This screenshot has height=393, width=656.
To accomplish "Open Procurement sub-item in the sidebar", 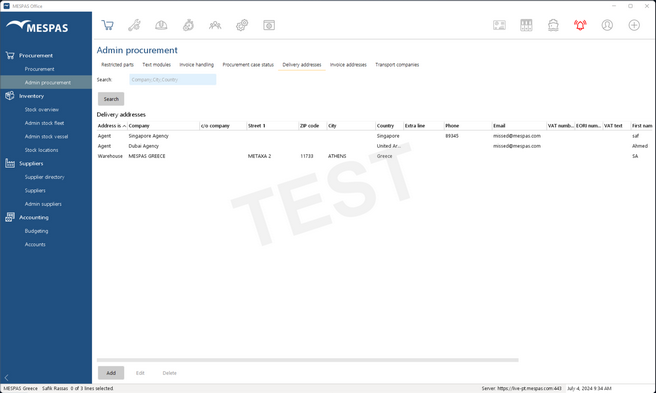I will pos(39,69).
